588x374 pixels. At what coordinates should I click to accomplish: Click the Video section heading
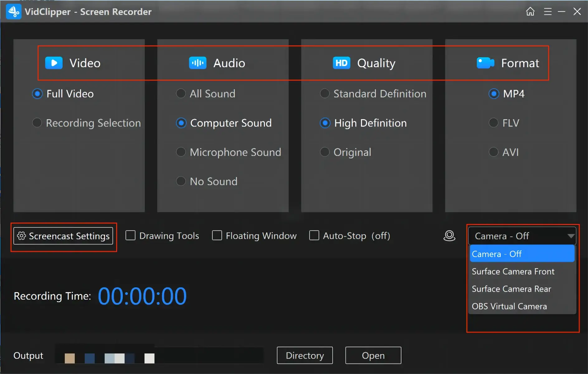click(85, 63)
